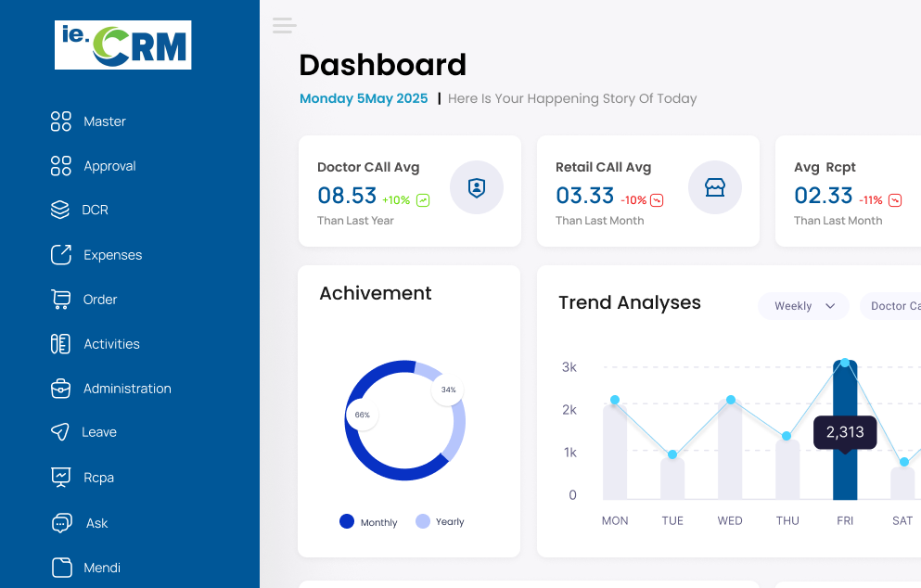
Task: Open the Expenses menu item
Action: pyautogui.click(x=113, y=255)
